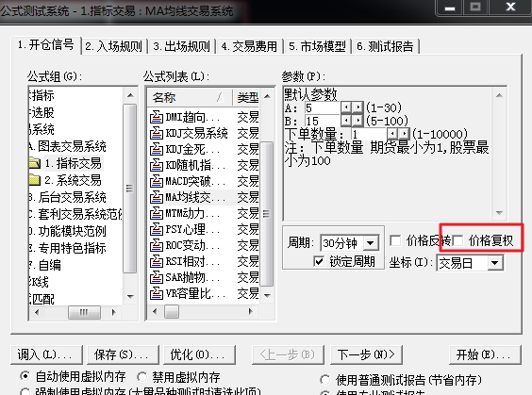This screenshot has height=395, width=532.
Task: Sort list by 名称 column header
Action: (x=190, y=98)
